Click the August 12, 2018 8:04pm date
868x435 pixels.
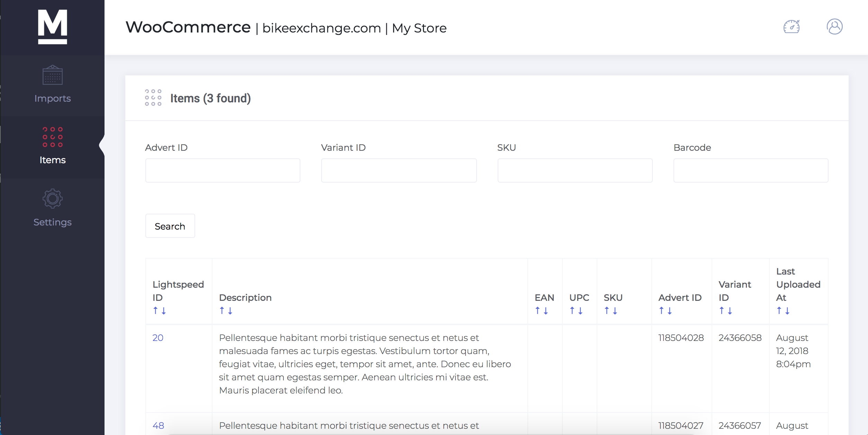(793, 351)
